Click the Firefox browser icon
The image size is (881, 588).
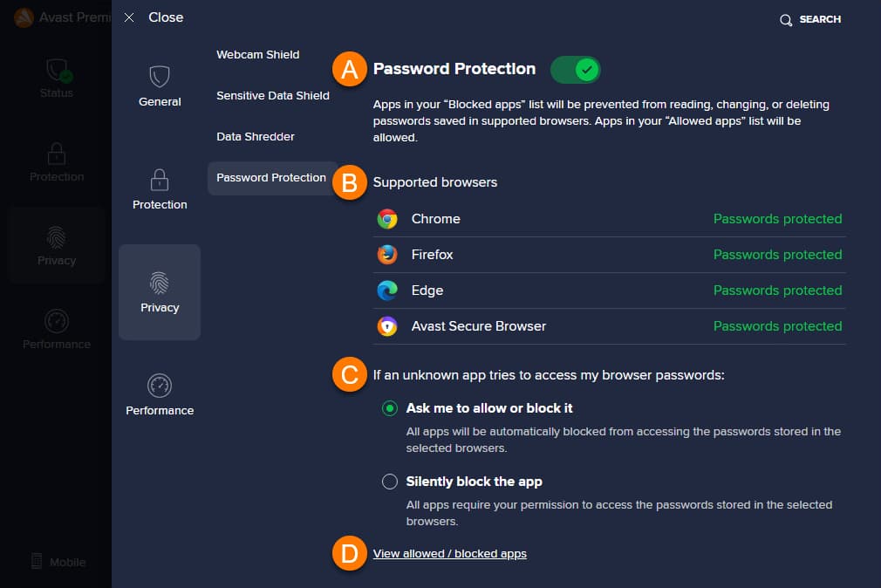pyautogui.click(x=387, y=255)
